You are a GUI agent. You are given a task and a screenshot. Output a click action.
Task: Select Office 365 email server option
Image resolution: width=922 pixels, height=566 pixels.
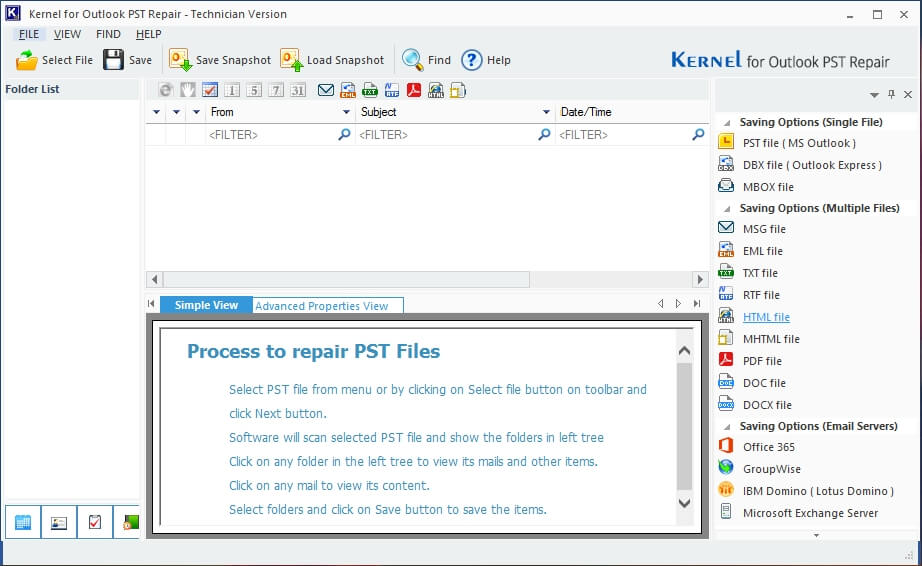pyautogui.click(x=757, y=447)
